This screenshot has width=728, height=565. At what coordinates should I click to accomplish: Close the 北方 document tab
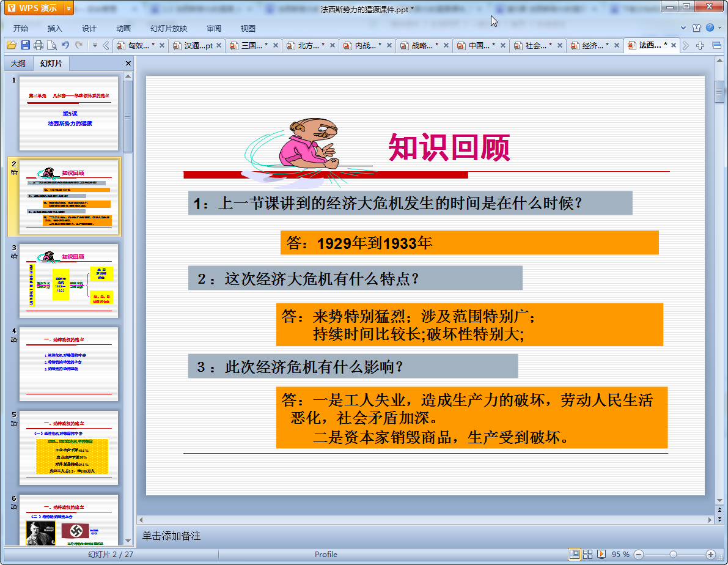pyautogui.click(x=333, y=45)
